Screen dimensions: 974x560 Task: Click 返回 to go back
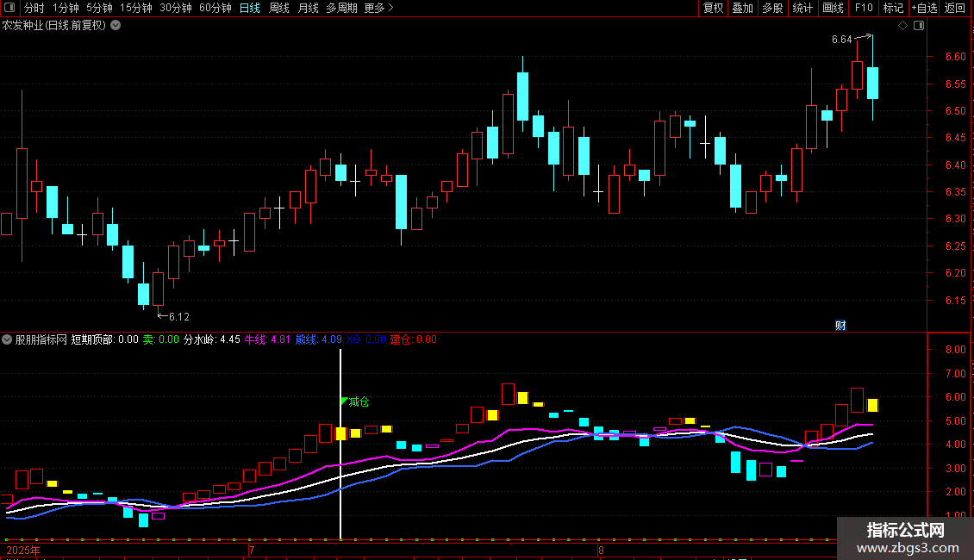[955, 8]
